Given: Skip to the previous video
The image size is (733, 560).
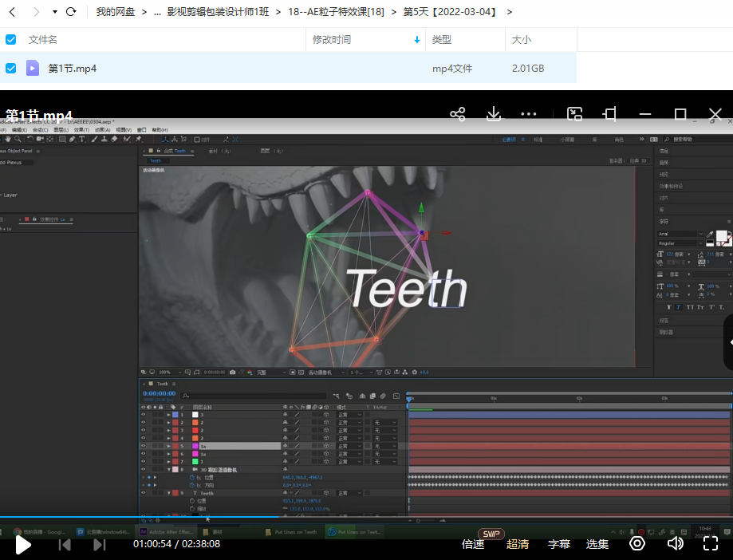Looking at the screenshot, I should (x=65, y=544).
